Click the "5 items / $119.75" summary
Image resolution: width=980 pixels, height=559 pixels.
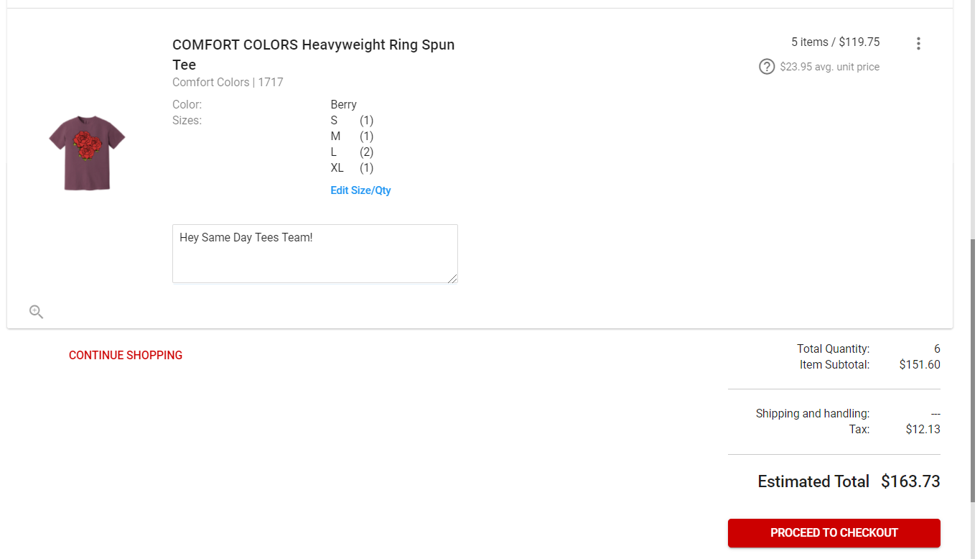click(x=835, y=42)
